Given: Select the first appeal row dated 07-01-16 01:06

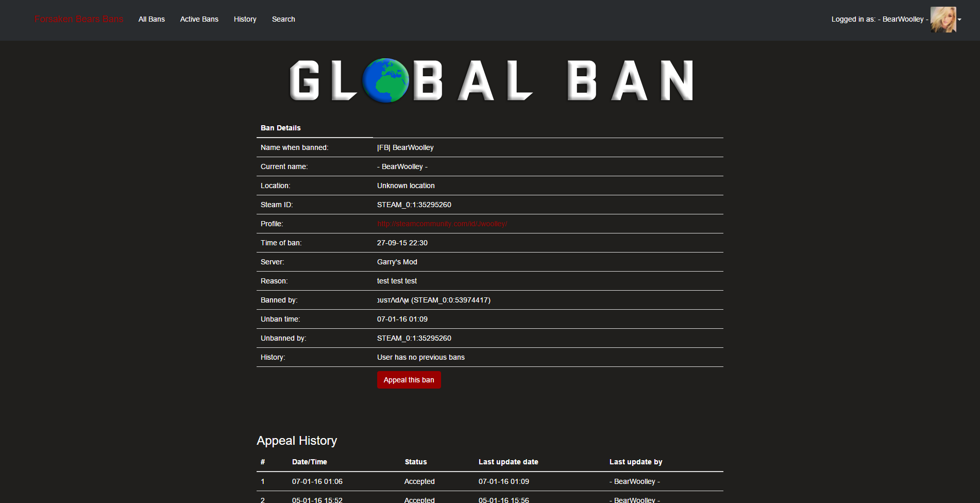Looking at the screenshot, I should pyautogui.click(x=317, y=481).
